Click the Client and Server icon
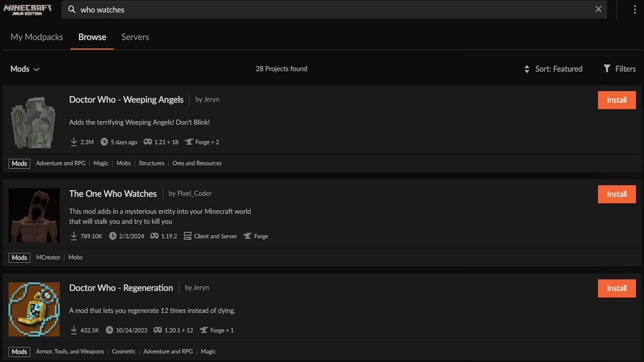Image resolution: width=644 pixels, height=362 pixels. pyautogui.click(x=187, y=236)
